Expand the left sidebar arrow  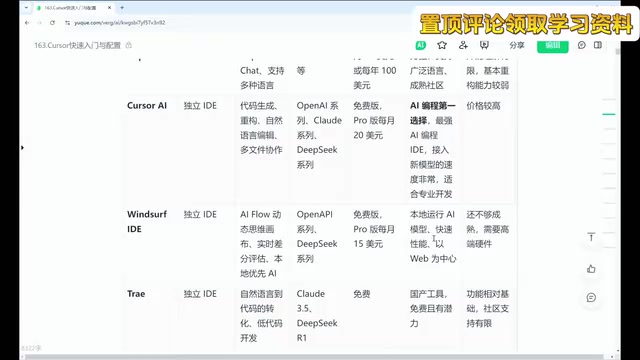22,147
